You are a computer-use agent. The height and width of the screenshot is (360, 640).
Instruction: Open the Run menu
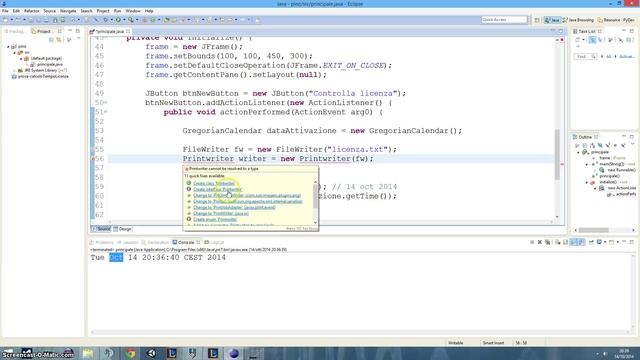pos(118,11)
